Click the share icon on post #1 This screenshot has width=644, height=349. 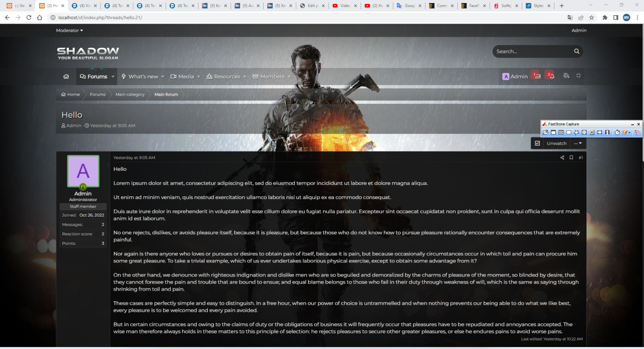562,158
